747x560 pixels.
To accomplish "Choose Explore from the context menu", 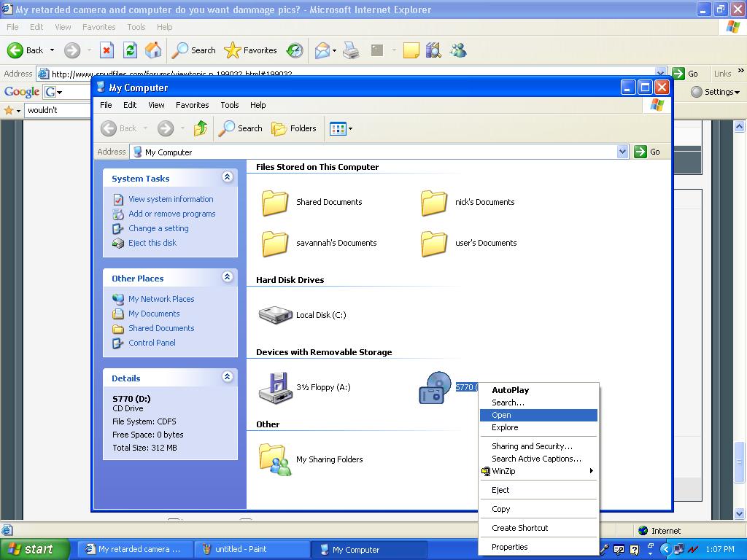I will 505,427.
